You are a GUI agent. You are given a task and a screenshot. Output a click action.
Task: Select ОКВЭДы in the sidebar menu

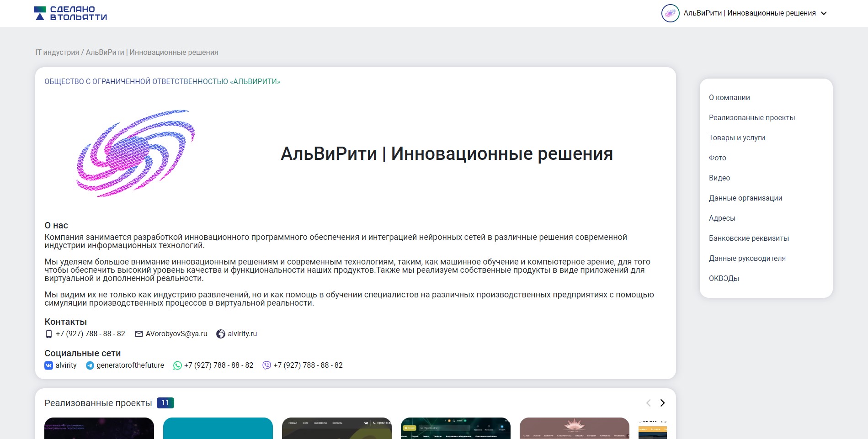coord(723,278)
